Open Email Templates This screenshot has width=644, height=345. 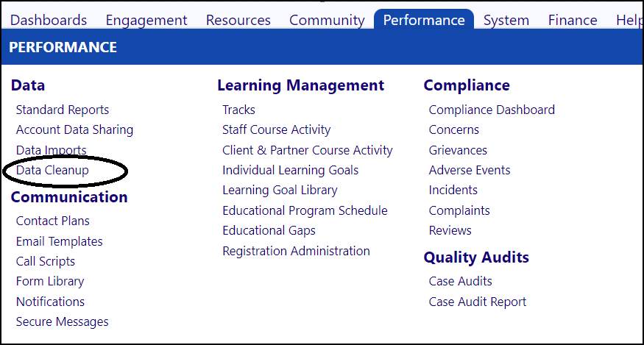(x=59, y=241)
